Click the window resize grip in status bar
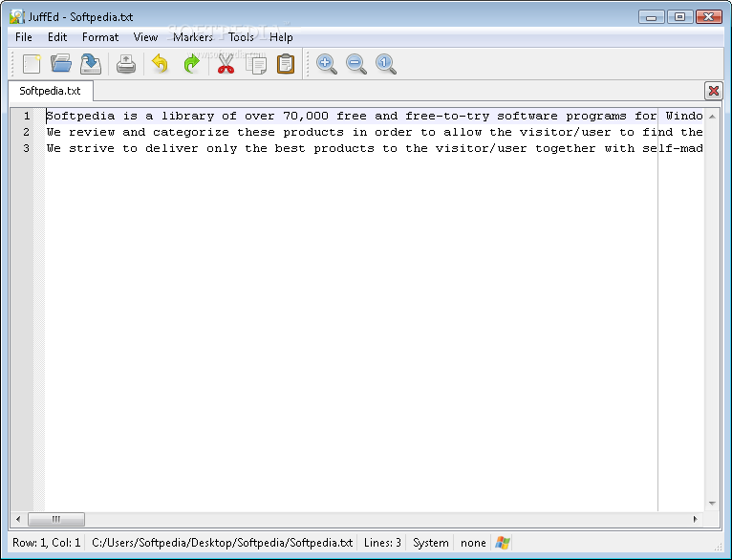 tap(719, 547)
